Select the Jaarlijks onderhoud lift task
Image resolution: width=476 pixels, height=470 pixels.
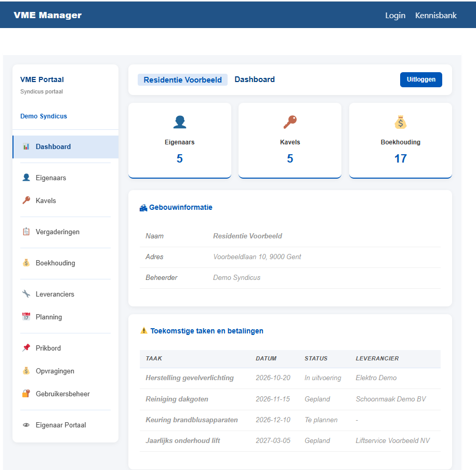tap(183, 440)
